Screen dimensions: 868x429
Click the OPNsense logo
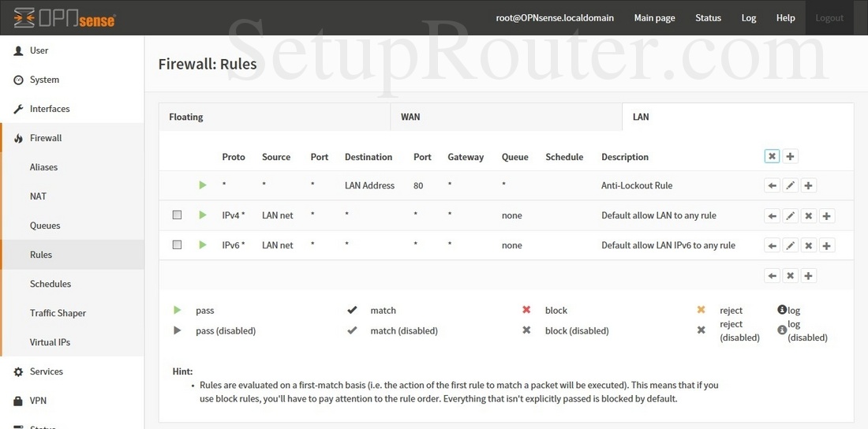65,17
